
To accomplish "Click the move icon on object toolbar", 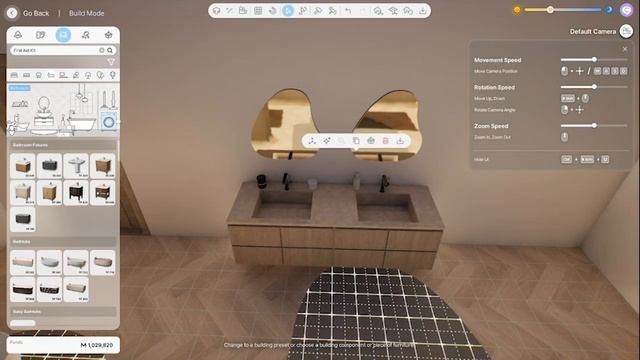I will click(x=312, y=141).
